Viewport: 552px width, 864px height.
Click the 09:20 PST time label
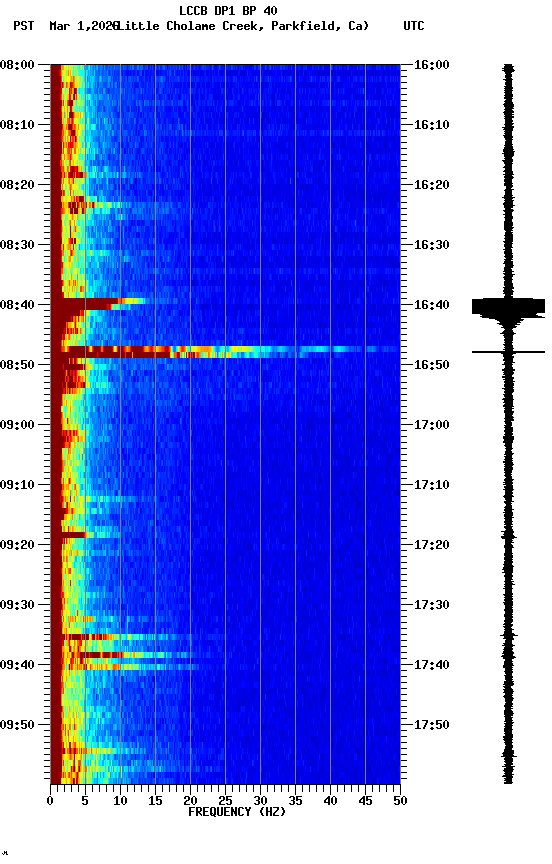tap(17, 545)
